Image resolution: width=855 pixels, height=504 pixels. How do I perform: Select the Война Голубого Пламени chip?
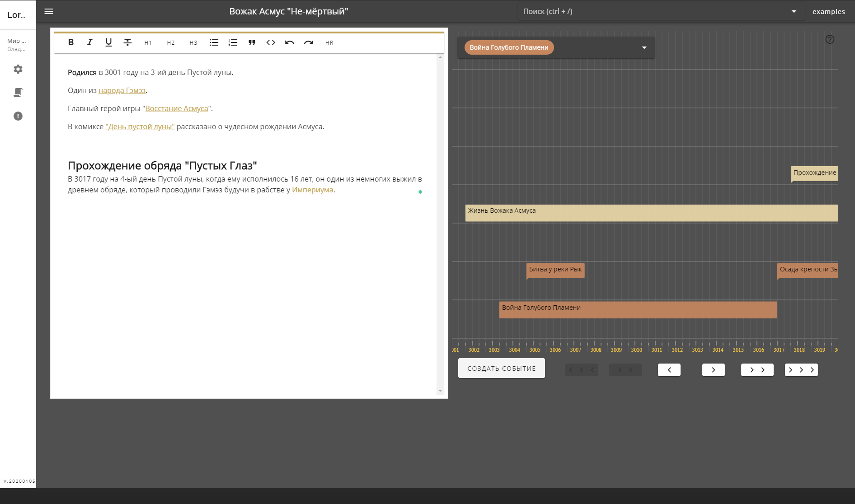[x=509, y=47]
